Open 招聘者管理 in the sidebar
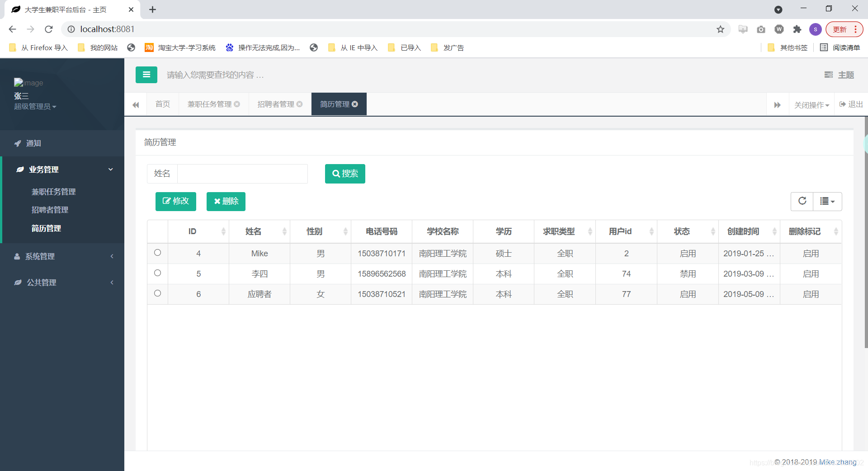The height and width of the screenshot is (471, 868). [x=50, y=210]
